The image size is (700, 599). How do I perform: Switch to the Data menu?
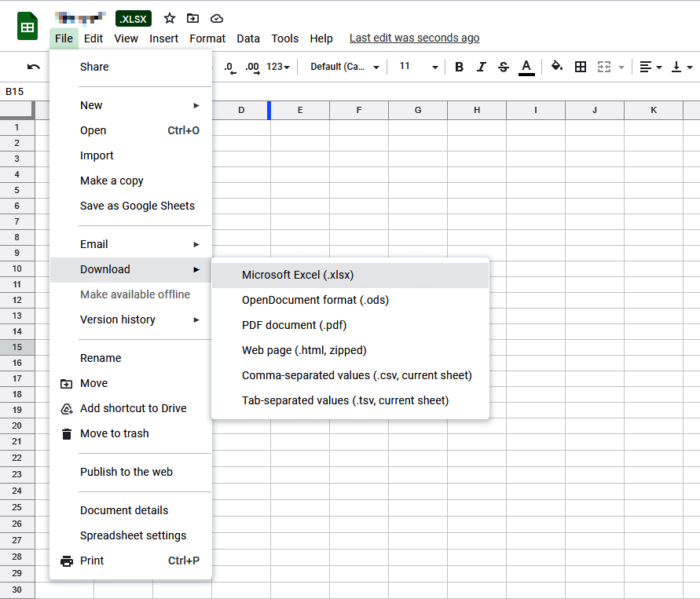248,38
